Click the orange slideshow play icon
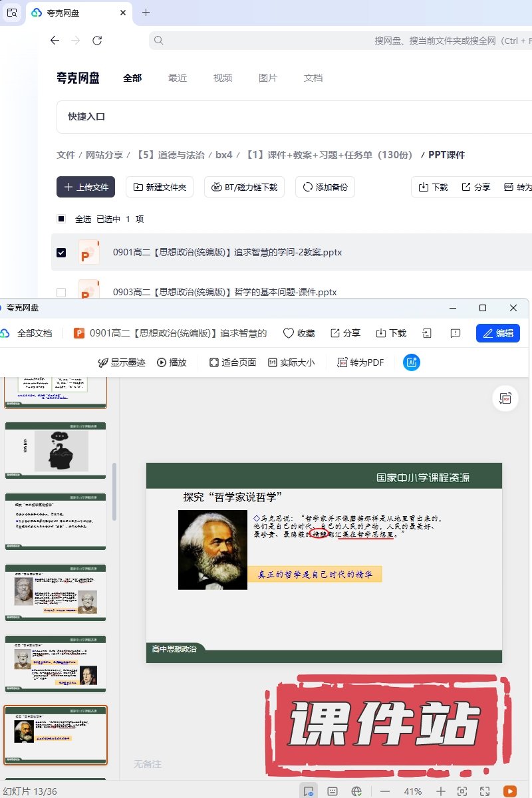Viewport: 532px width, 798px height. coord(509,791)
